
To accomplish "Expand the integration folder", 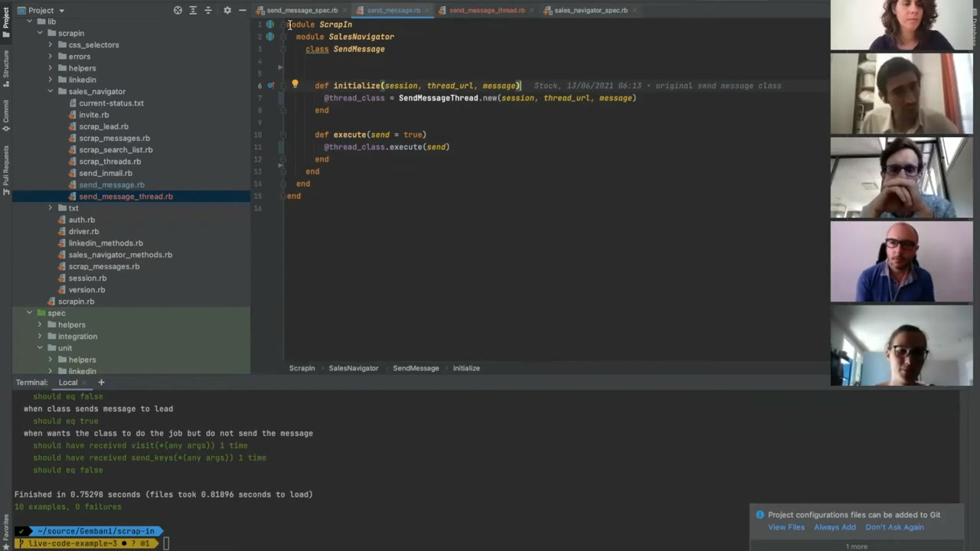I will coord(40,337).
